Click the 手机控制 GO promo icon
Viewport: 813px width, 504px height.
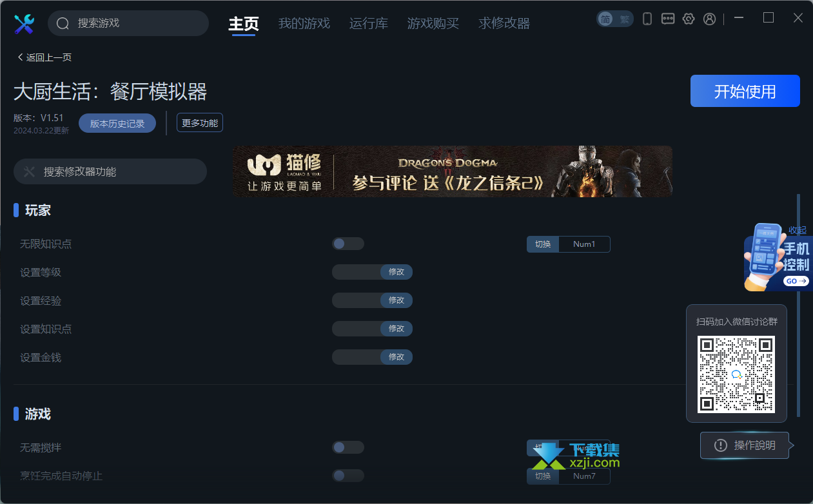(x=778, y=257)
